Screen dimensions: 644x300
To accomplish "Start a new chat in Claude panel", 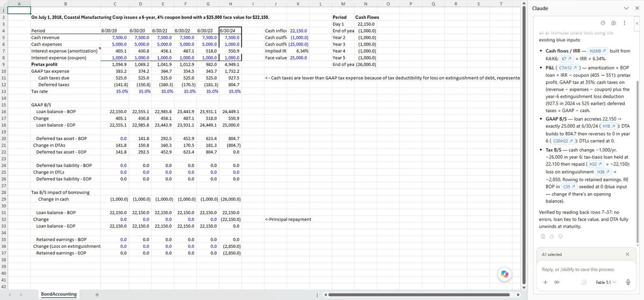I will pos(613,24).
